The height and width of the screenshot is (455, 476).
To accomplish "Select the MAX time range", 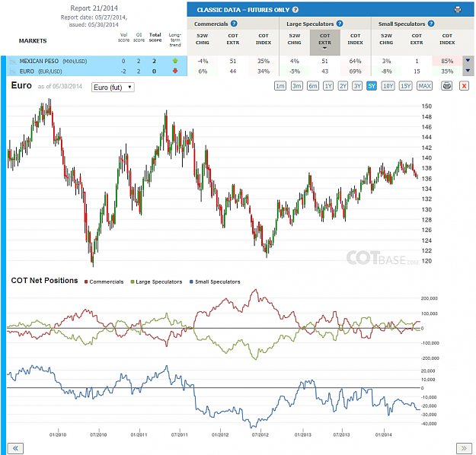I will point(424,86).
